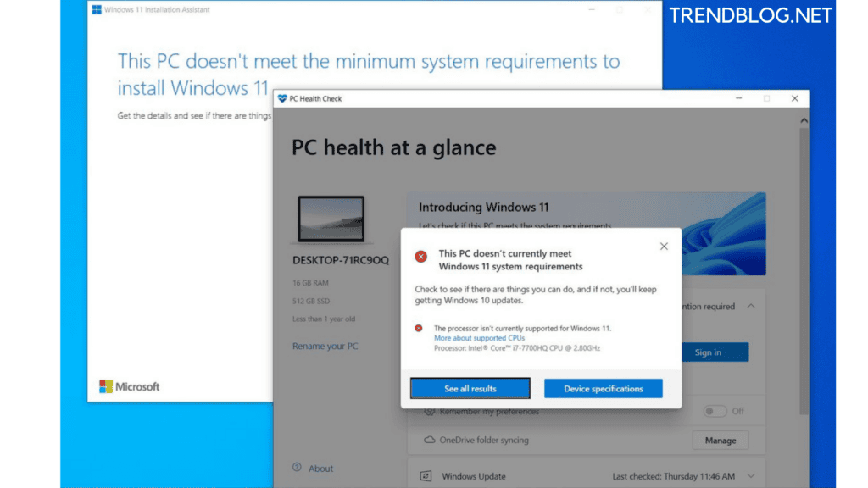Click Manage for OneDrive folder syncing
Viewport: 868px width, 488px height.
click(x=721, y=441)
